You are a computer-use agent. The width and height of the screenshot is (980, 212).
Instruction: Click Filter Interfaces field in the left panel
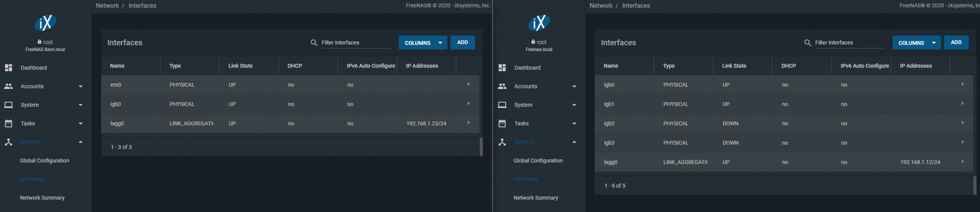[x=355, y=43]
